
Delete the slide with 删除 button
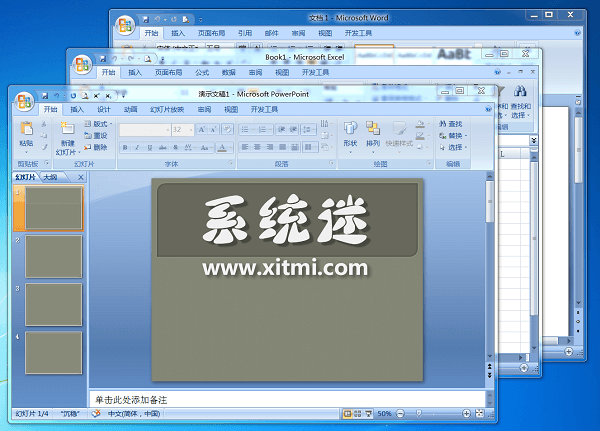[96, 147]
